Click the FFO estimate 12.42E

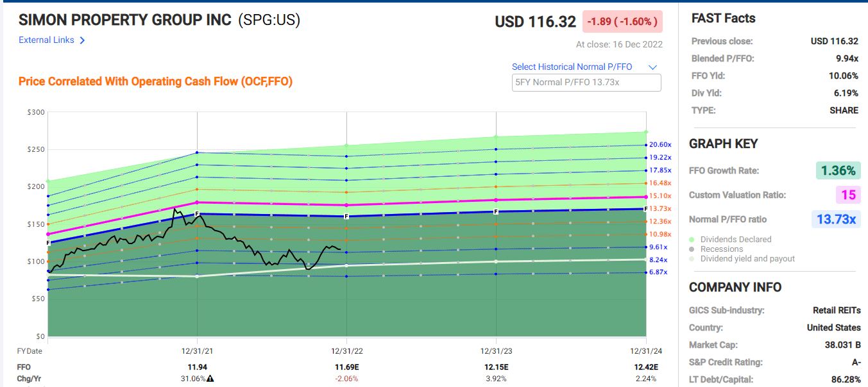point(645,367)
